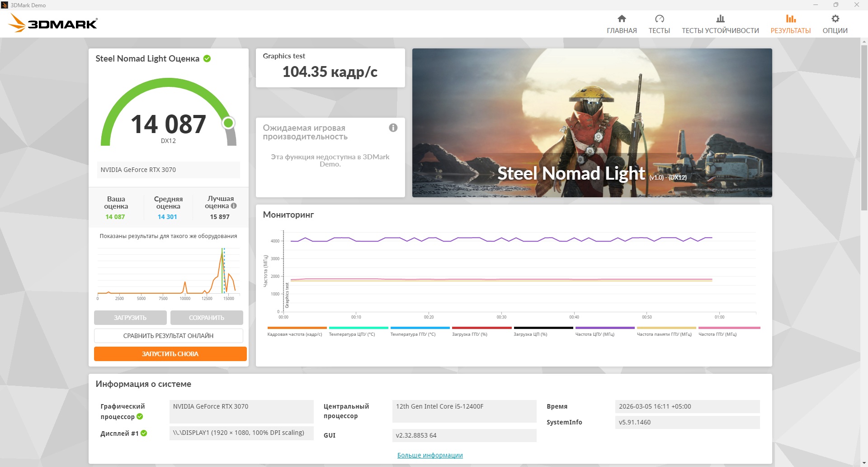Click the СОХРАНИТЬ button
This screenshot has height=467, width=868.
click(207, 318)
